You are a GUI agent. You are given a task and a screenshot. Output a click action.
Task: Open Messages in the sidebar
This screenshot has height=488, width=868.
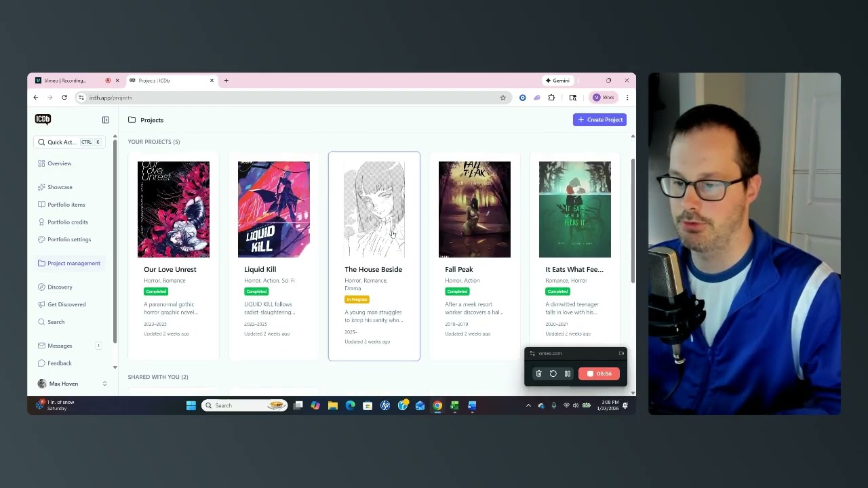[x=60, y=346]
